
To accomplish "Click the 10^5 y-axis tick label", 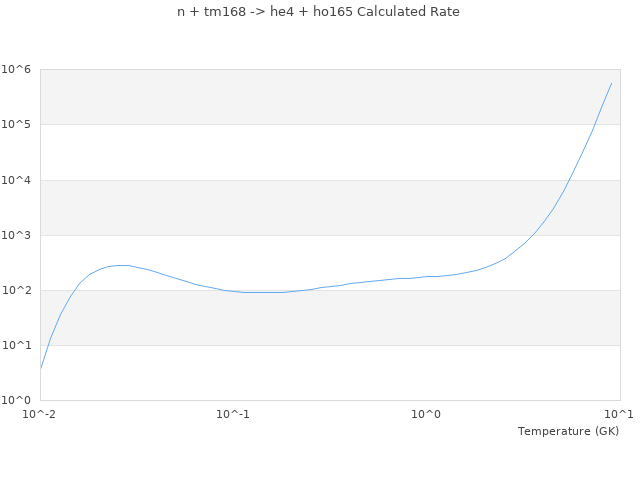I will point(18,125).
